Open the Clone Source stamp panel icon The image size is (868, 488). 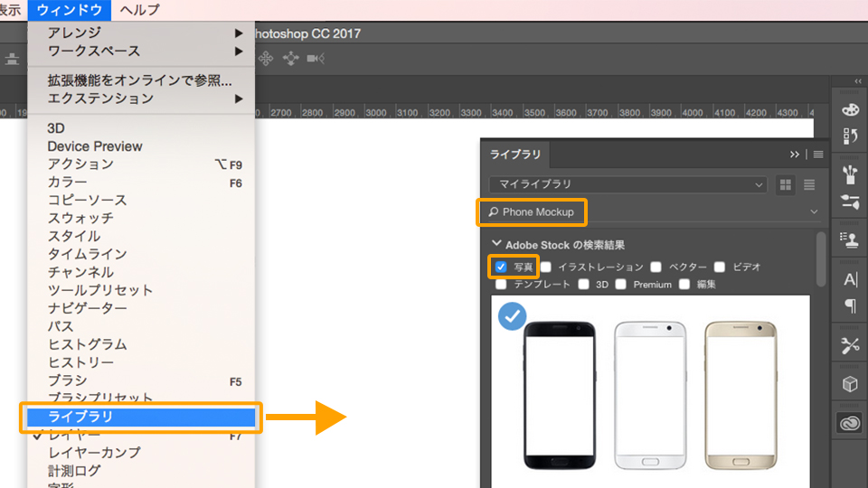(850, 240)
